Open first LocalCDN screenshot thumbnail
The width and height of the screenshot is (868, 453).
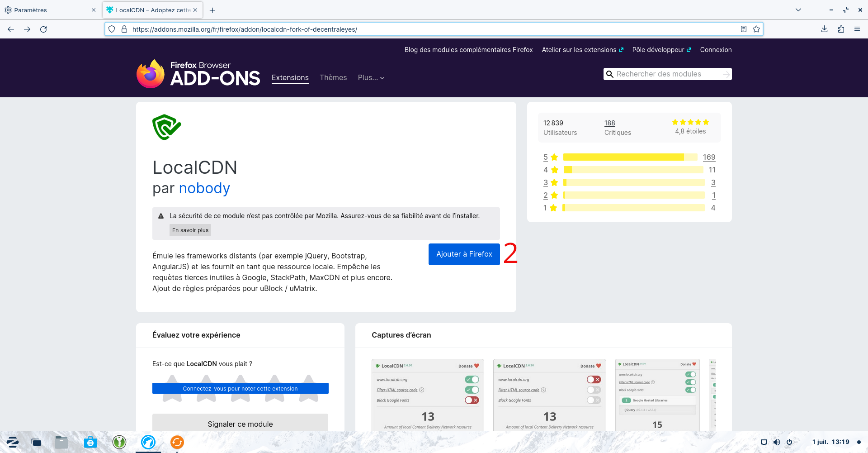point(428,395)
